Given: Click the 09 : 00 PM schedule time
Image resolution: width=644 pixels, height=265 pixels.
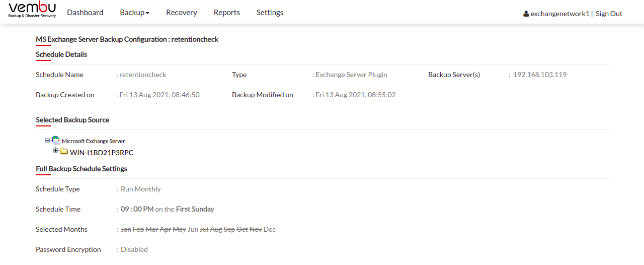Looking at the screenshot, I should tap(137, 209).
